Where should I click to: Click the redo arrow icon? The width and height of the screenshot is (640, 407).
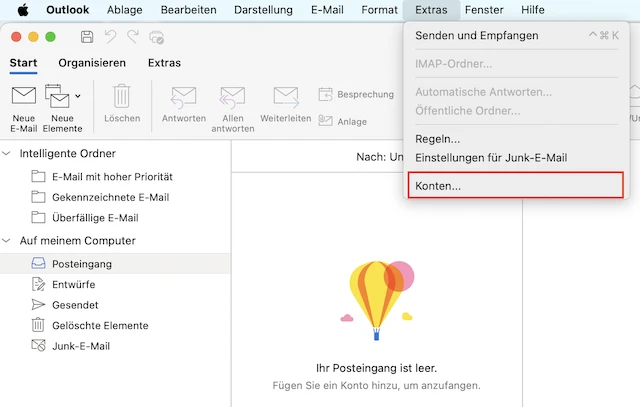[x=133, y=37]
